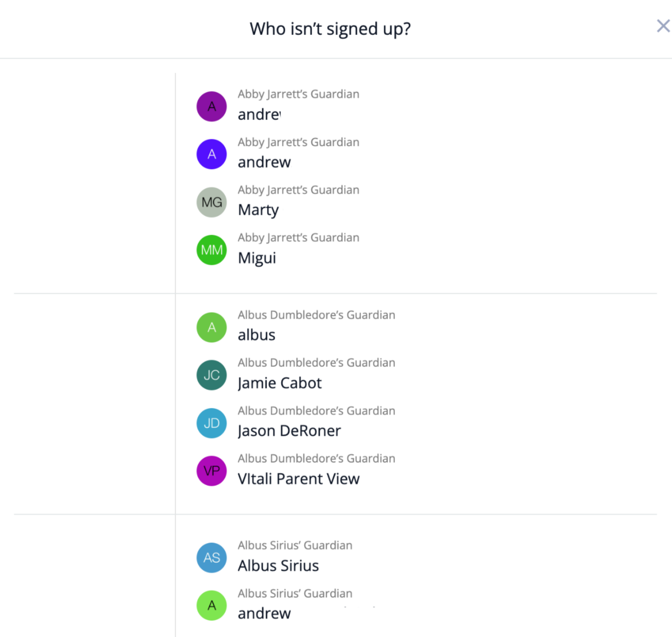
Task: Click Marty's 'Abby Jarrett's Guardian' label
Action: pos(298,190)
